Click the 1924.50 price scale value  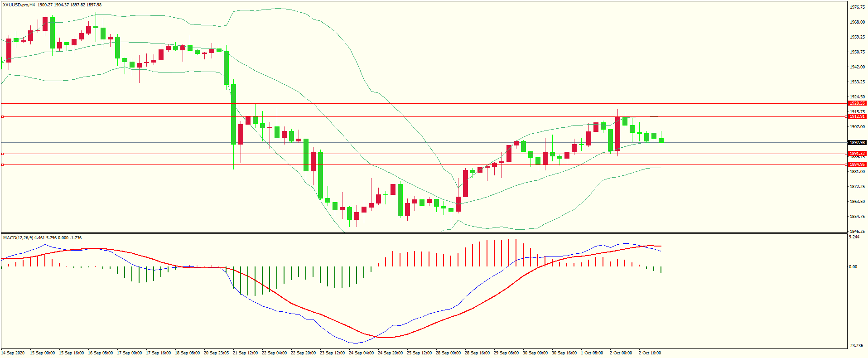pyautogui.click(x=857, y=97)
